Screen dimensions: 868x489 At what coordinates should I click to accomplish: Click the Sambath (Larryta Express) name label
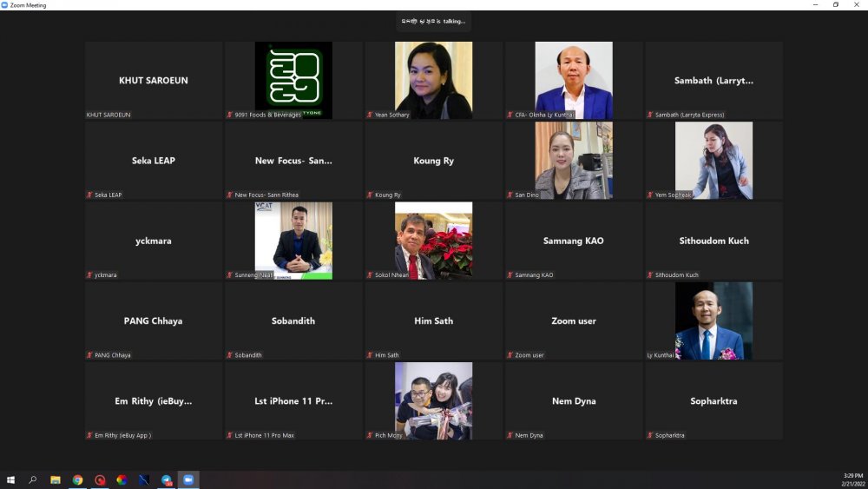point(689,115)
